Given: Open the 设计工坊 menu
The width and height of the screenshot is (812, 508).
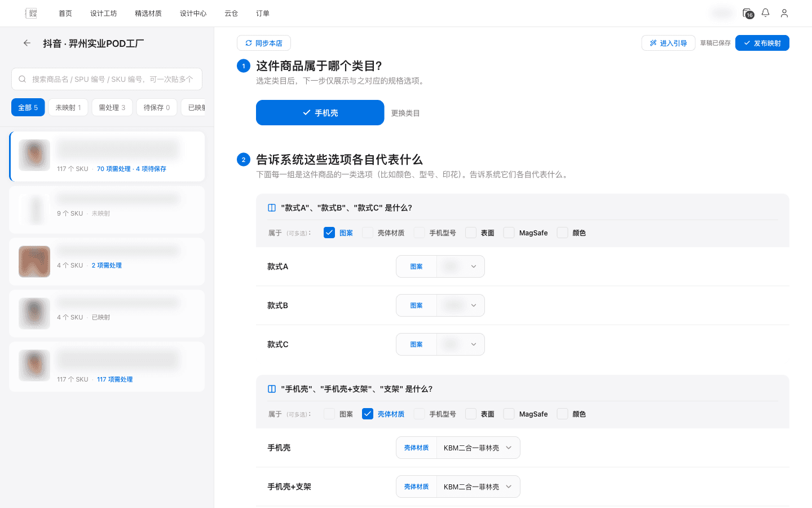Looking at the screenshot, I should pyautogui.click(x=104, y=13).
